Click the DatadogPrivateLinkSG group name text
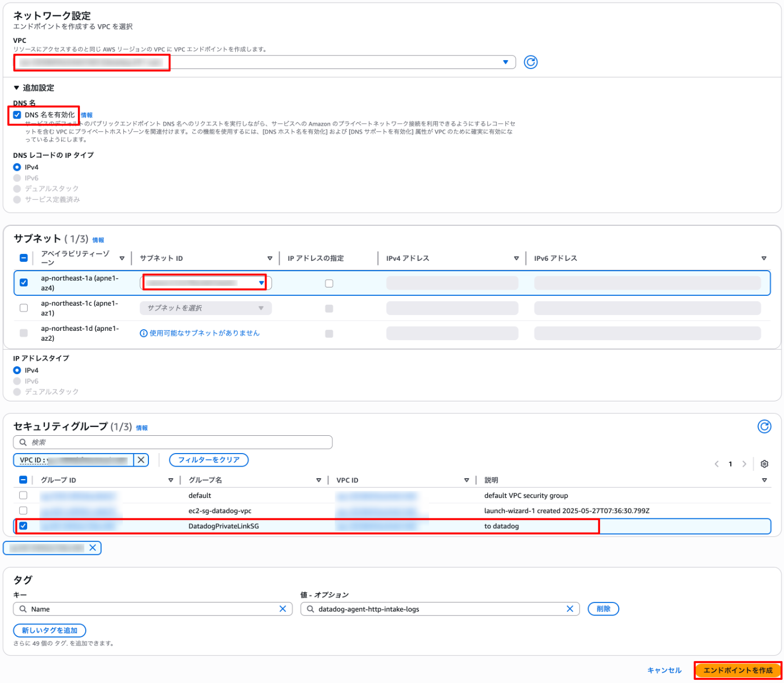 [x=224, y=526]
